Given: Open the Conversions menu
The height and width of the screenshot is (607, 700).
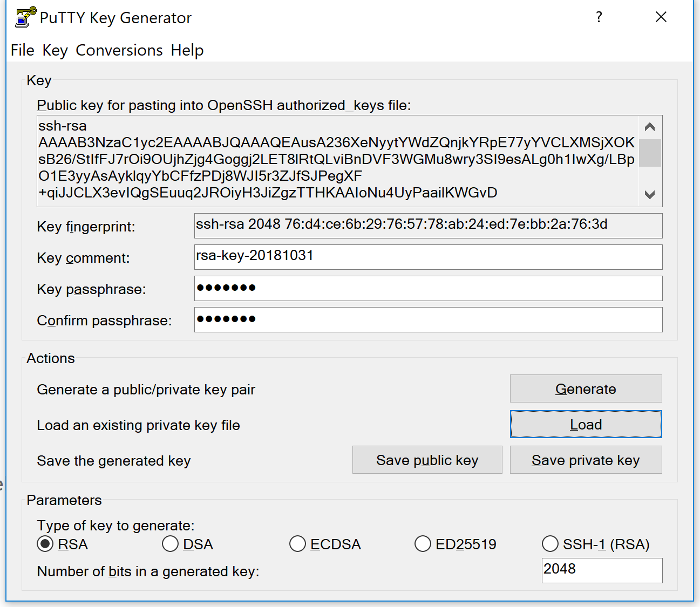Looking at the screenshot, I should 119,50.
